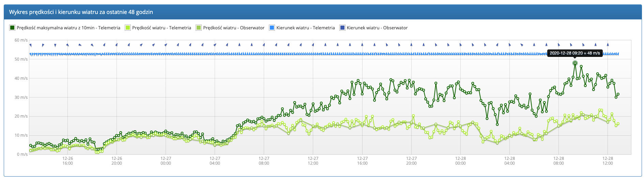Select the 12-28 12:00 axis label
The width and height of the screenshot is (644, 180).
[x=608, y=161]
